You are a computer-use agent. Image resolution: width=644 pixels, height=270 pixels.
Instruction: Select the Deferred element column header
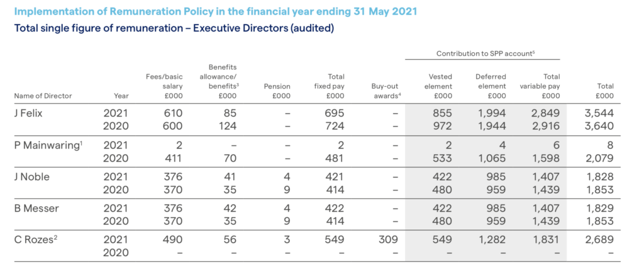(490, 86)
